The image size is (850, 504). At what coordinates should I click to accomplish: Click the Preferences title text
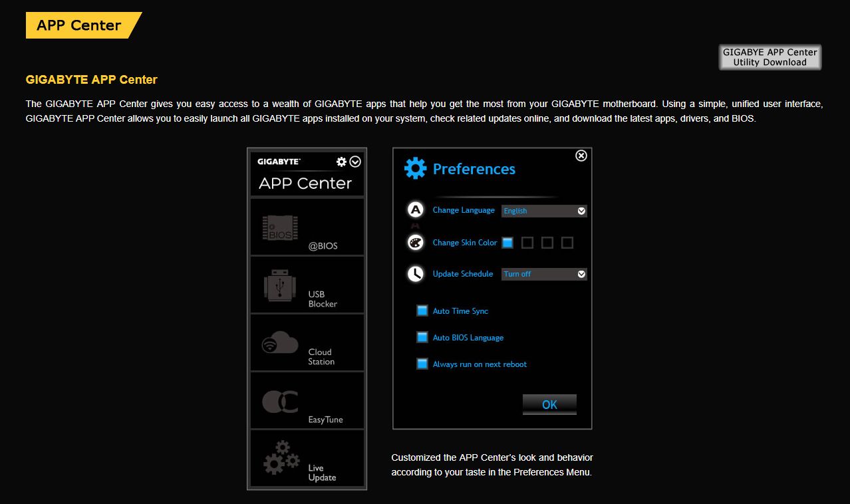tap(474, 169)
